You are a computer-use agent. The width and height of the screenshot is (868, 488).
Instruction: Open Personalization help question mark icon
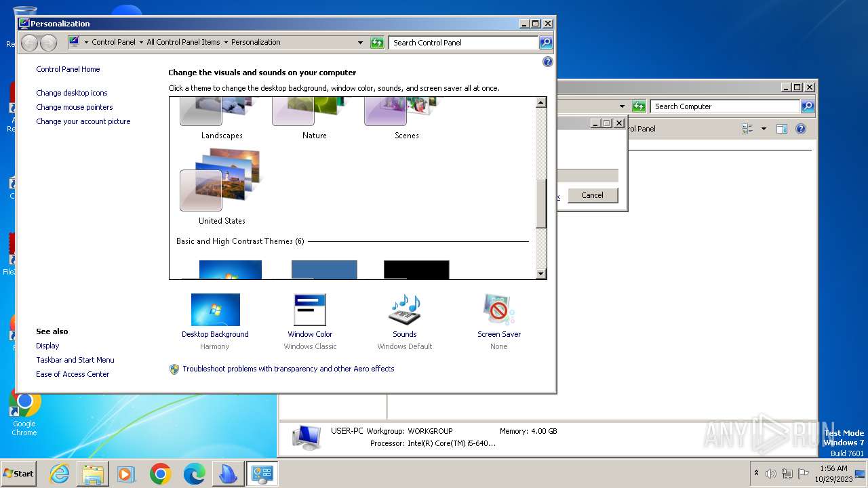pyautogui.click(x=548, y=62)
